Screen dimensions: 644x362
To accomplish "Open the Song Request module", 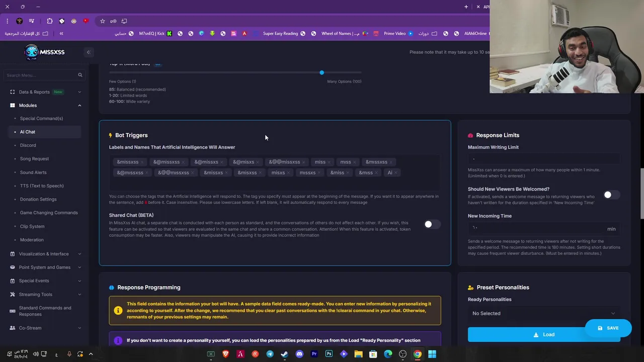I will (34, 159).
